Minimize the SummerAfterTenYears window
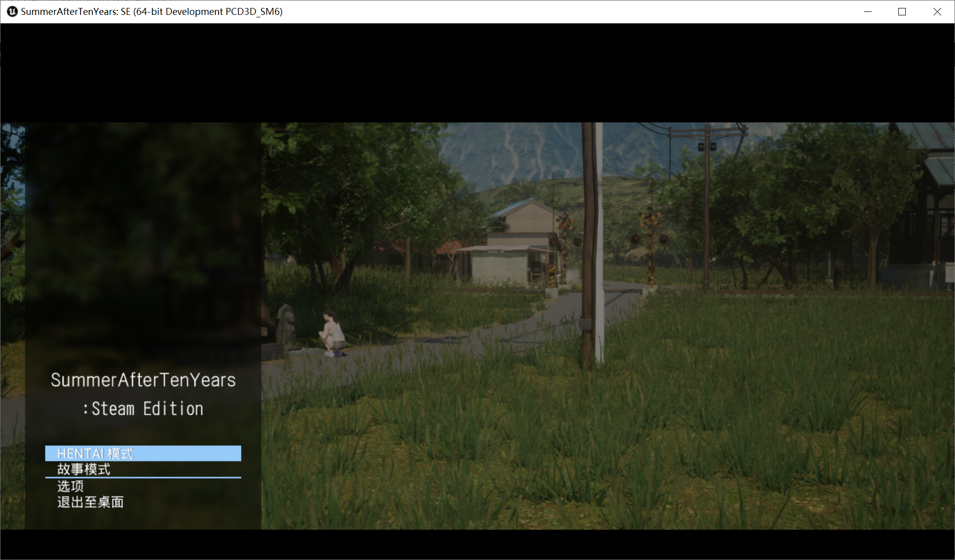Screen dimensions: 955x560 868,11
